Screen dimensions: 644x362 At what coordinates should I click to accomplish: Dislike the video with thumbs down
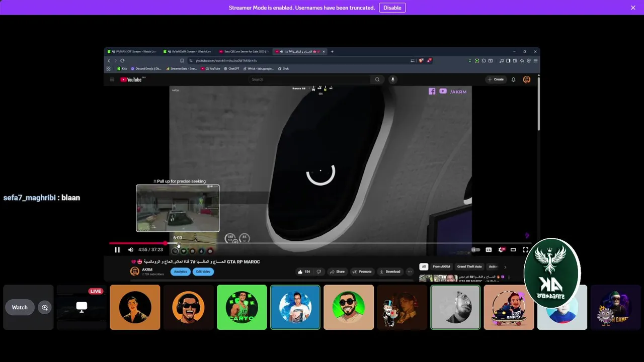coord(318,271)
